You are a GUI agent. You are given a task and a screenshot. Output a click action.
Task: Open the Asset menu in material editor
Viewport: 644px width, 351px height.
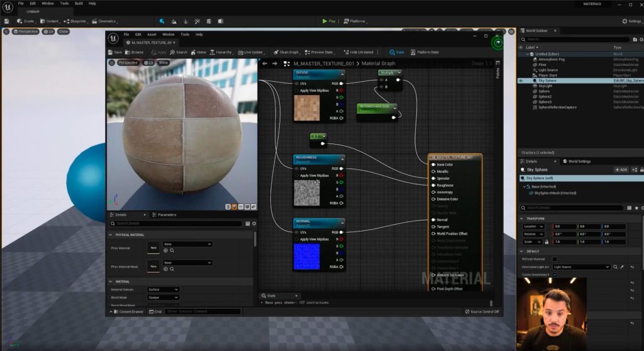pos(152,35)
